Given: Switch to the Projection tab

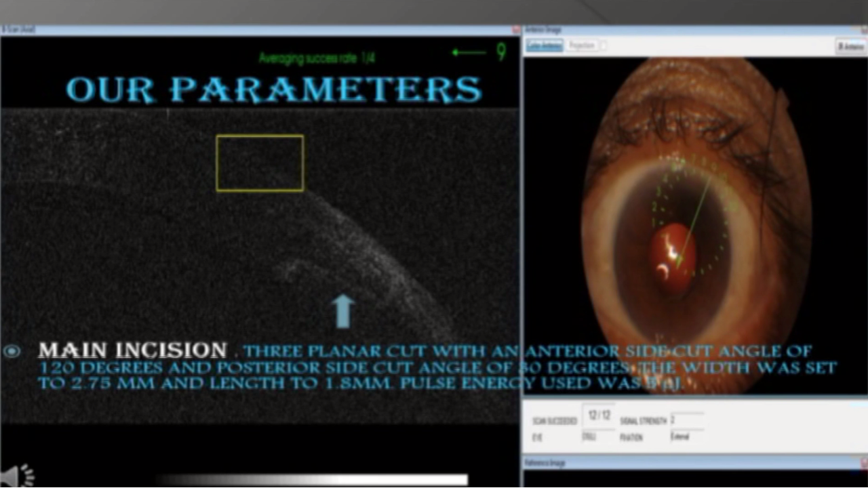Looking at the screenshot, I should pos(582,45).
